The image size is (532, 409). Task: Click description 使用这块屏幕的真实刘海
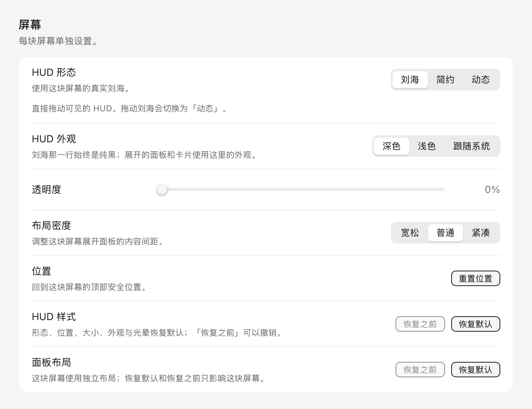(x=81, y=89)
